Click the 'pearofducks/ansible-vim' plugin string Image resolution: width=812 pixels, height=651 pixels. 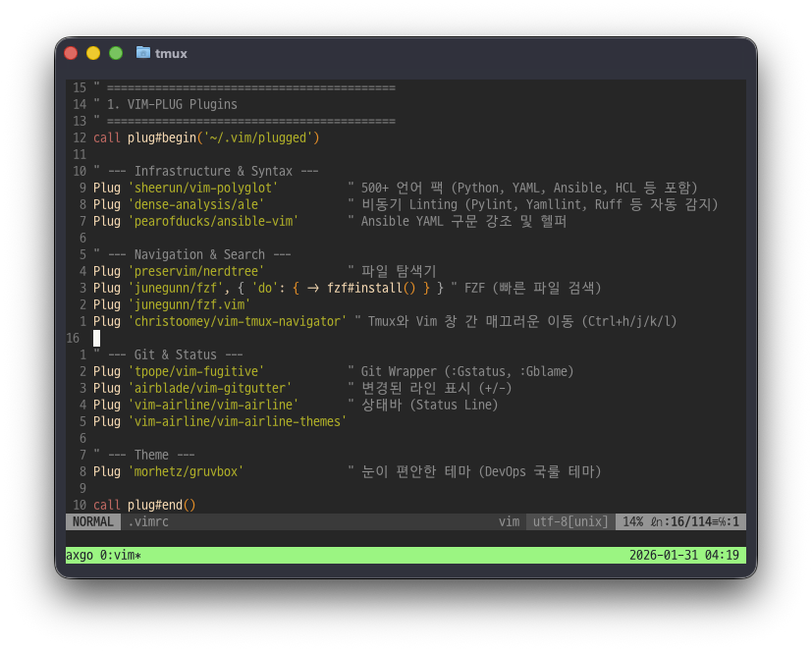(x=213, y=221)
